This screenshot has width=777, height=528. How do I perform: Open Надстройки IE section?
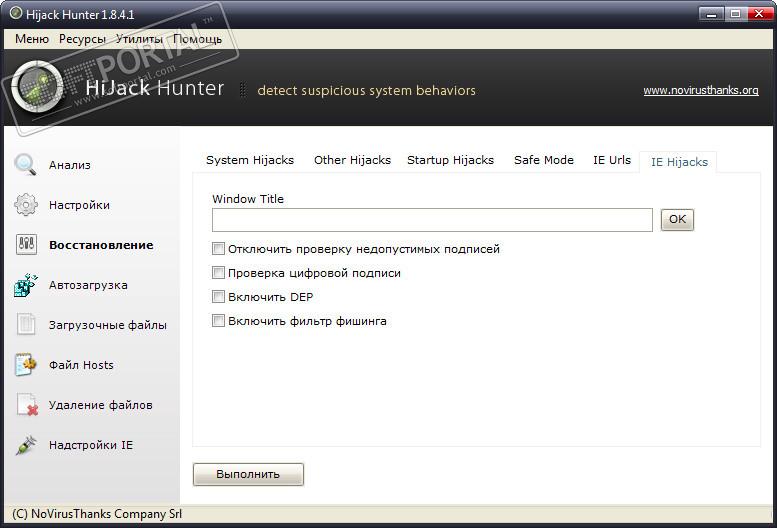coord(91,445)
